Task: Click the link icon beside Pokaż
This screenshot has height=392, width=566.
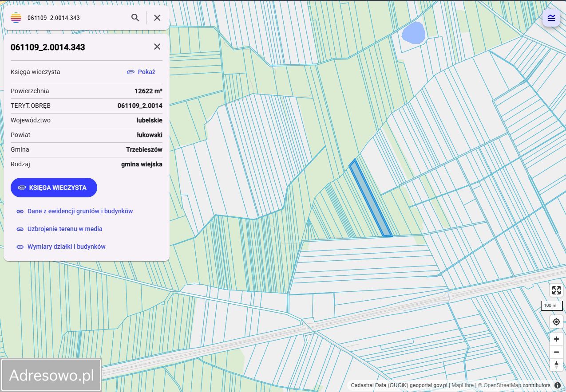Action: coord(131,72)
